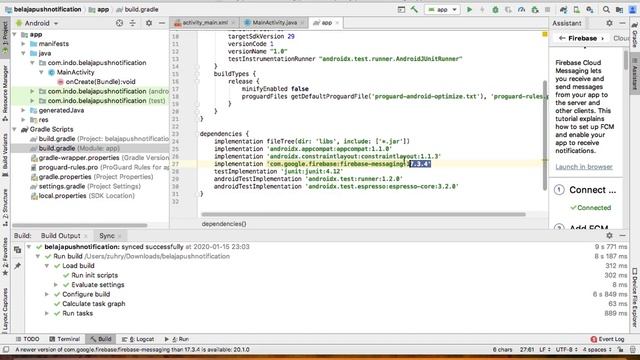This screenshot has width=640, height=360.
Task: Run the app with green play button
Action: (469, 9)
